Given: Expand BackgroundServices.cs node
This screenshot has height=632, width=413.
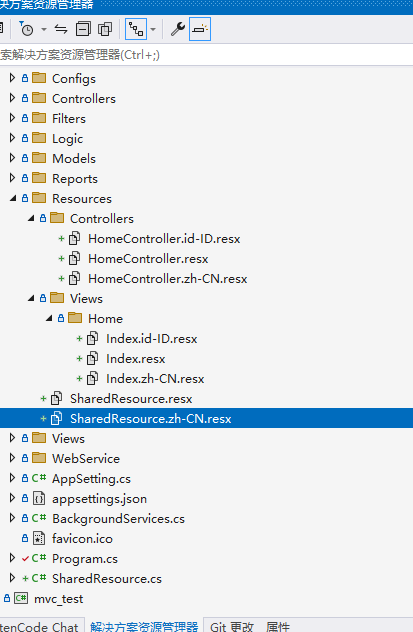Looking at the screenshot, I should pyautogui.click(x=12, y=518).
